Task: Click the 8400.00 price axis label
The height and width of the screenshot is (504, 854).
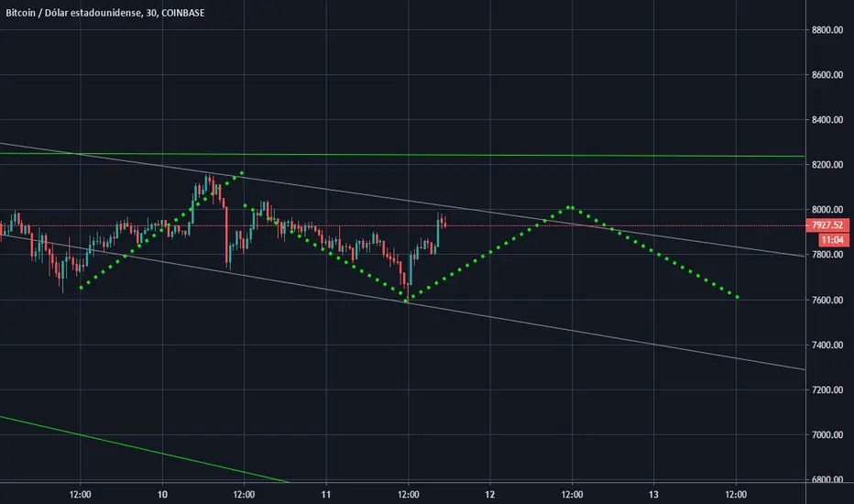Action: (827, 120)
